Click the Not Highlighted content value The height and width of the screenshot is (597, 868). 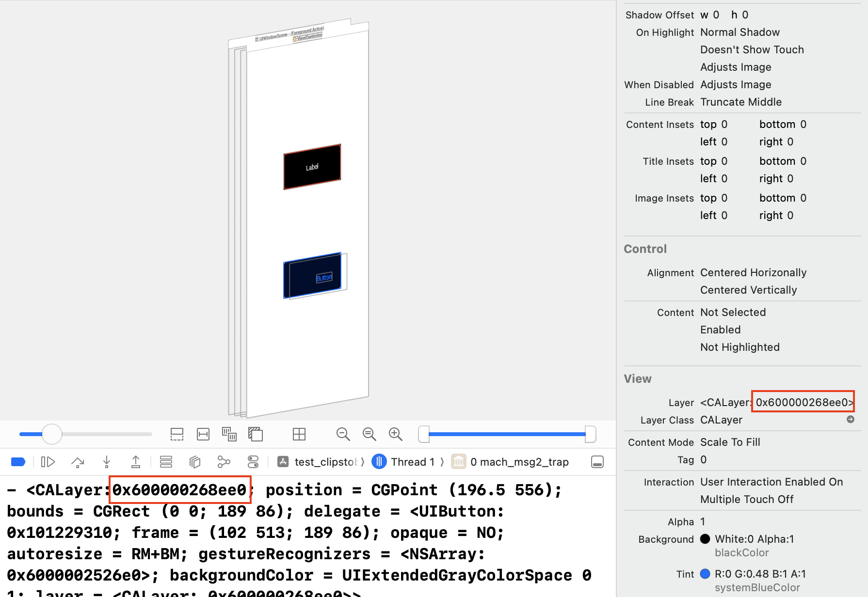(740, 347)
